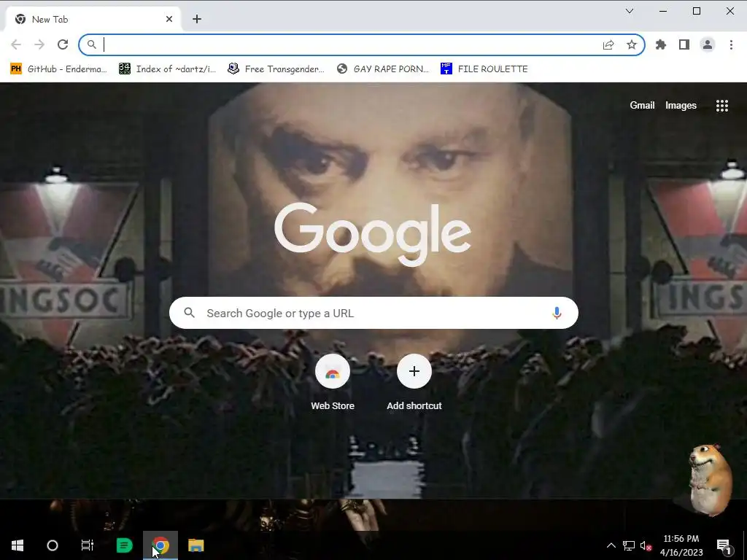747x560 pixels.
Task: Open a new tab with the plus button
Action: pyautogui.click(x=197, y=19)
